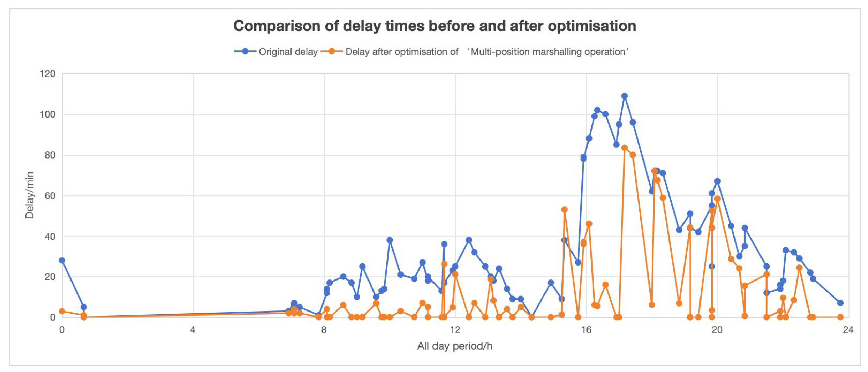
Task: Click the y-axis tick label 100
Action: click(48, 115)
